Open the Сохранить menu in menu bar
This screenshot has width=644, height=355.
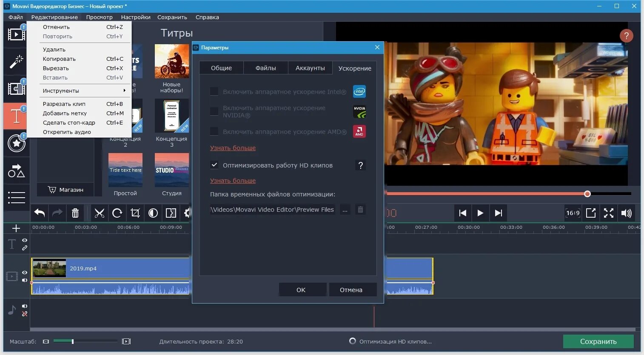click(172, 17)
